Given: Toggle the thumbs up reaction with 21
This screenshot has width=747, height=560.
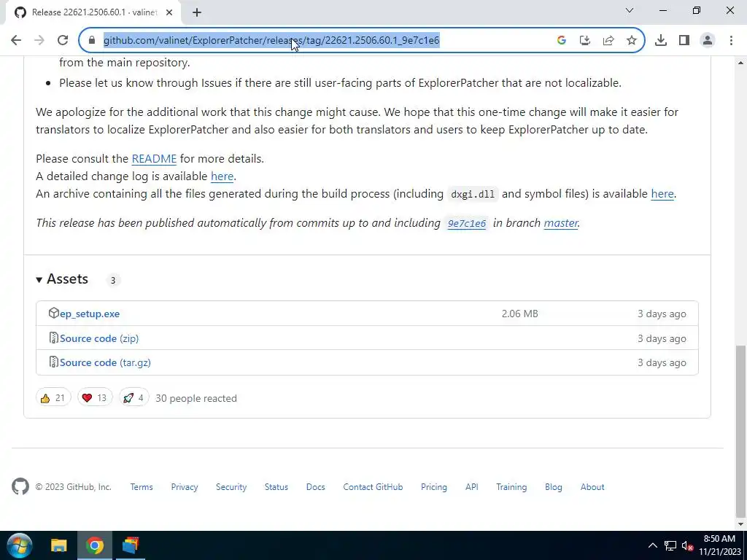Looking at the screenshot, I should point(53,397).
